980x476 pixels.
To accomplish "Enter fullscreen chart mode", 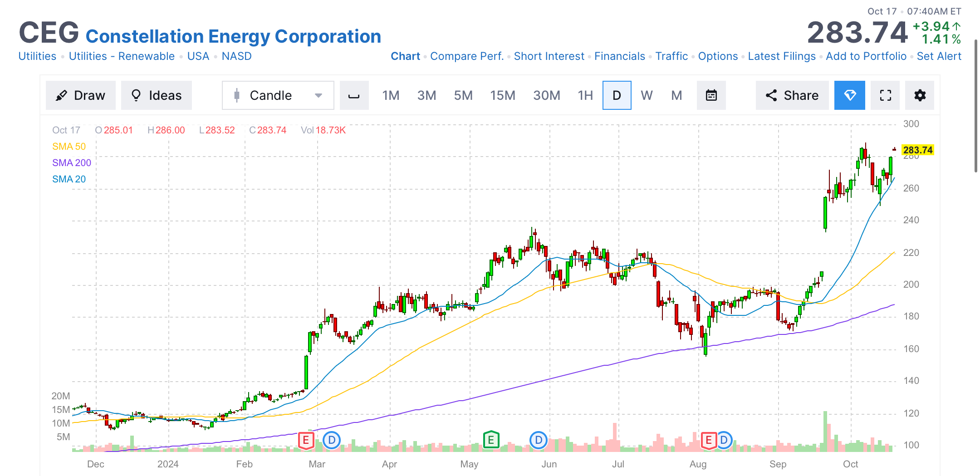I will click(884, 95).
